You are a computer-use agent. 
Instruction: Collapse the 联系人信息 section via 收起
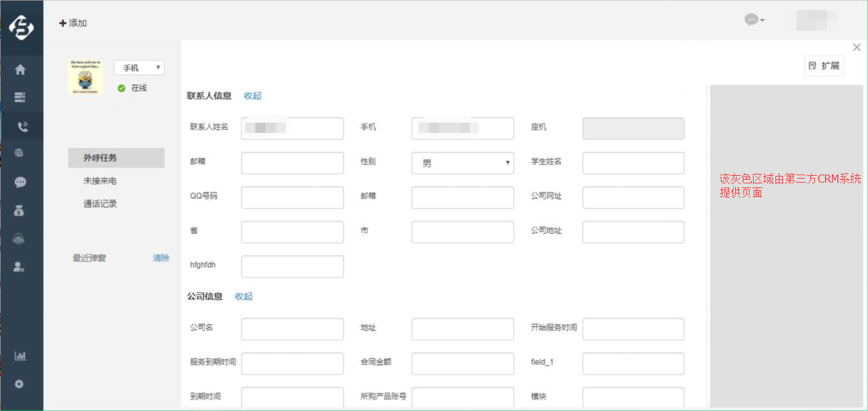253,96
